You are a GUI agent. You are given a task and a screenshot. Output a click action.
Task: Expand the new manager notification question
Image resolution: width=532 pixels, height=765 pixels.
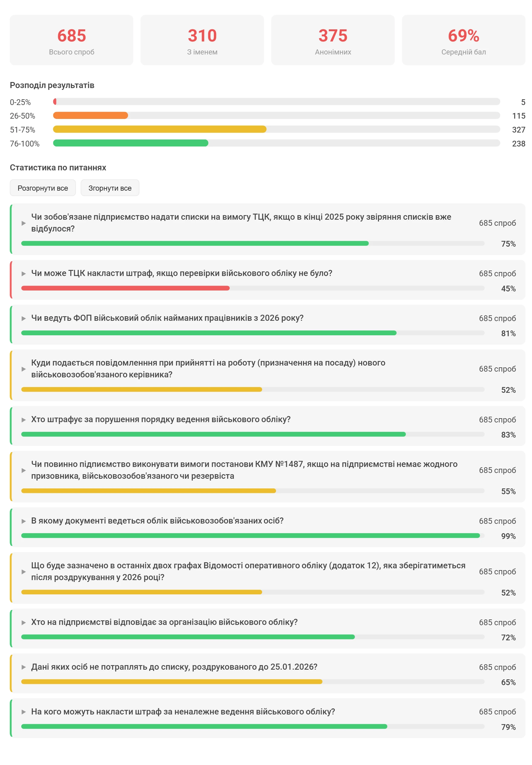click(208, 369)
